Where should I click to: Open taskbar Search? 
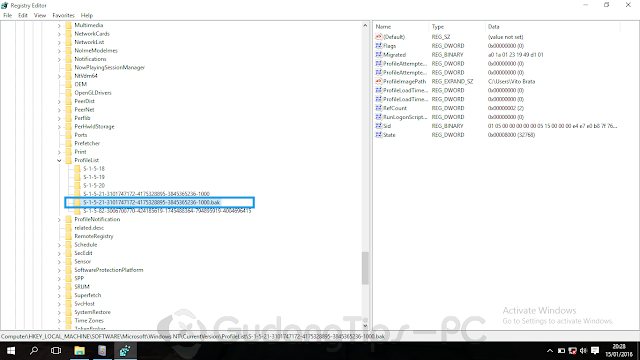(x=34, y=351)
